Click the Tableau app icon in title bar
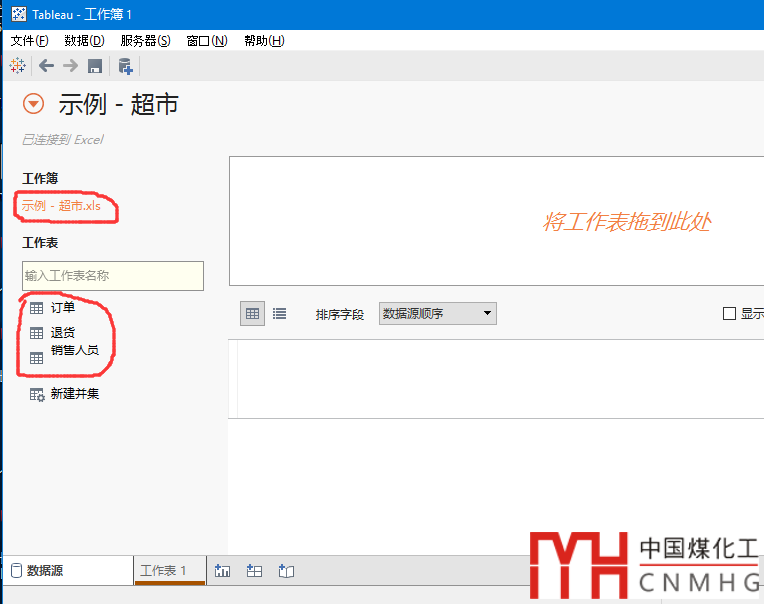 click(19, 14)
